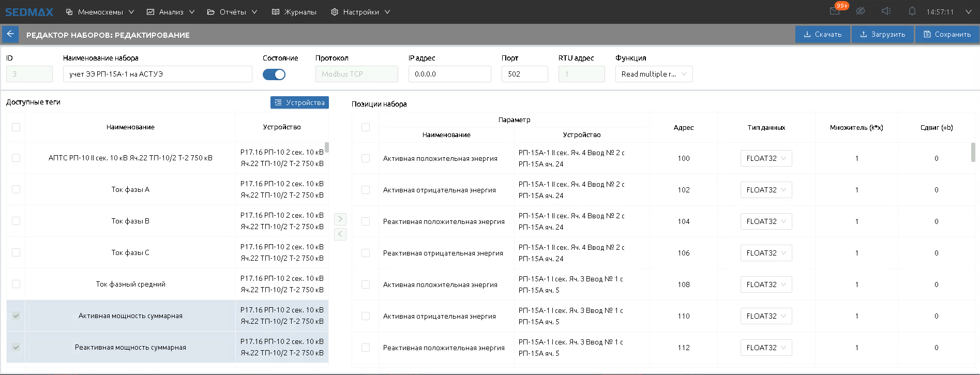This screenshot has width=980, height=375.
Task: Click the back arrow in editor header
Action: click(10, 34)
